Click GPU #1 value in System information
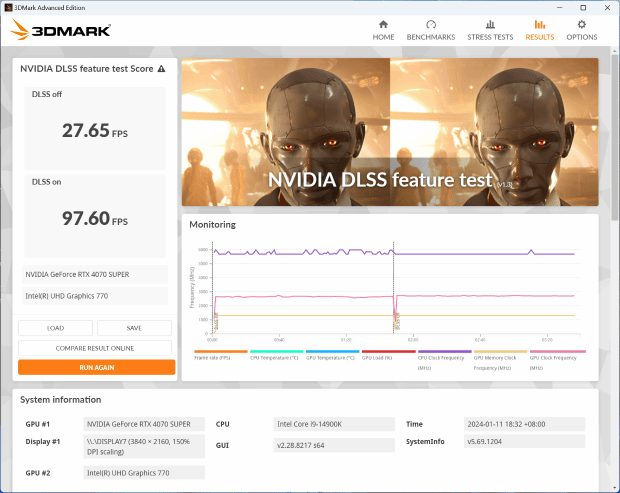The height and width of the screenshot is (493, 620). (144, 424)
